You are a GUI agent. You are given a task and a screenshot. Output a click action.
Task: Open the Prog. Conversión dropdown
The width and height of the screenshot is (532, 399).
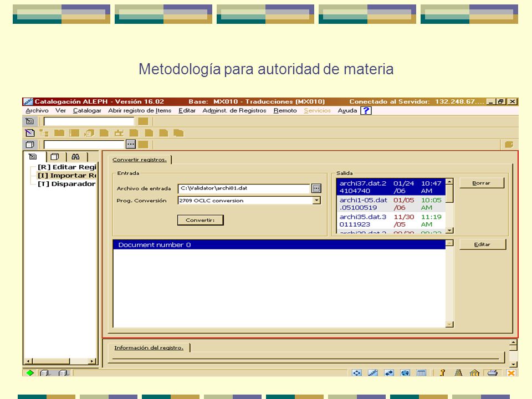coord(316,200)
